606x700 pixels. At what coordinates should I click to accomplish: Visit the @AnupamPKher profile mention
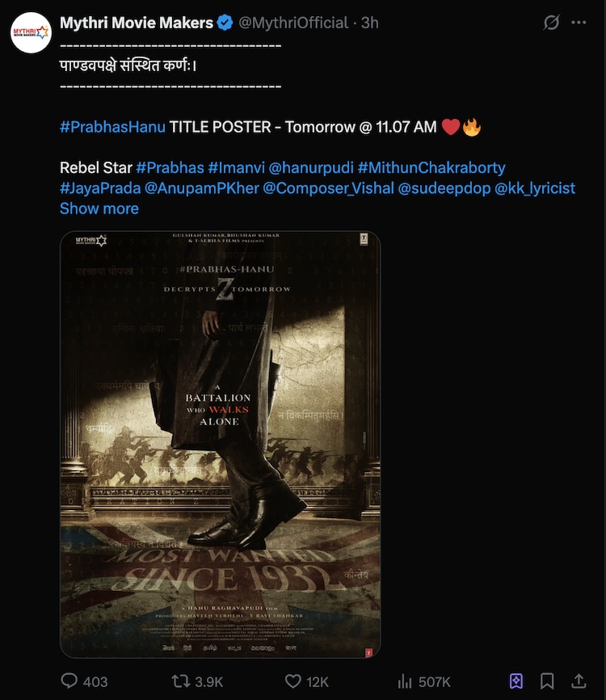(x=202, y=188)
